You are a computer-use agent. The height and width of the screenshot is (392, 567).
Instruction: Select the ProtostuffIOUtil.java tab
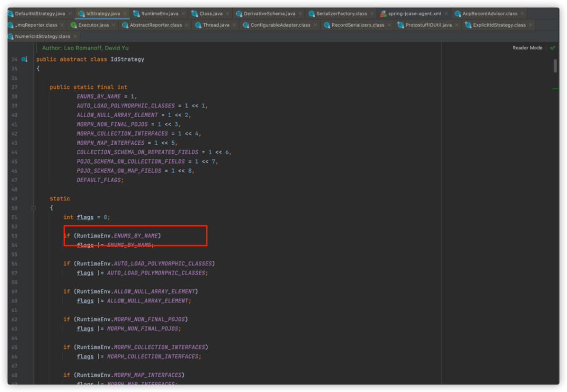[x=428, y=25]
